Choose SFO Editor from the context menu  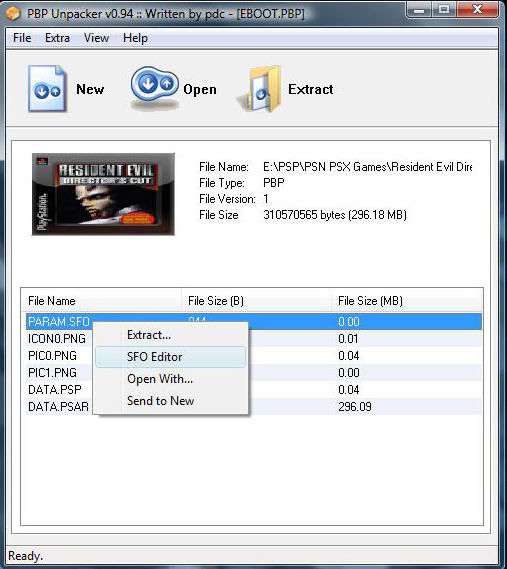171,357
